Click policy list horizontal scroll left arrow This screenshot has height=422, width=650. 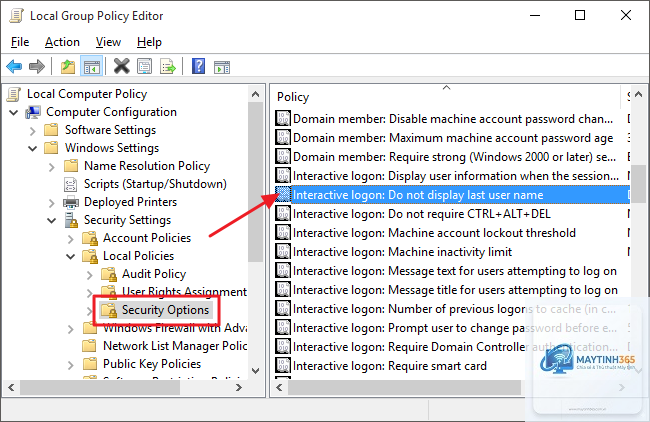pos(279,388)
